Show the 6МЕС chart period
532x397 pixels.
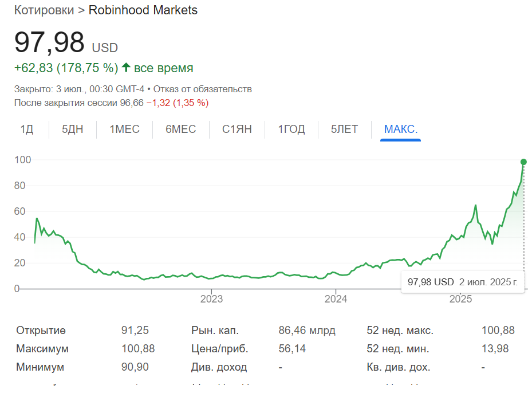click(x=181, y=129)
